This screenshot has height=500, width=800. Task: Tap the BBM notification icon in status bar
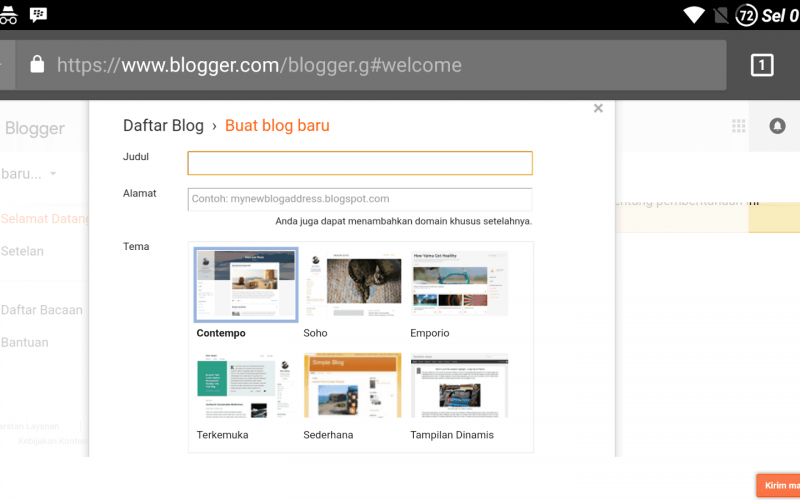point(38,15)
